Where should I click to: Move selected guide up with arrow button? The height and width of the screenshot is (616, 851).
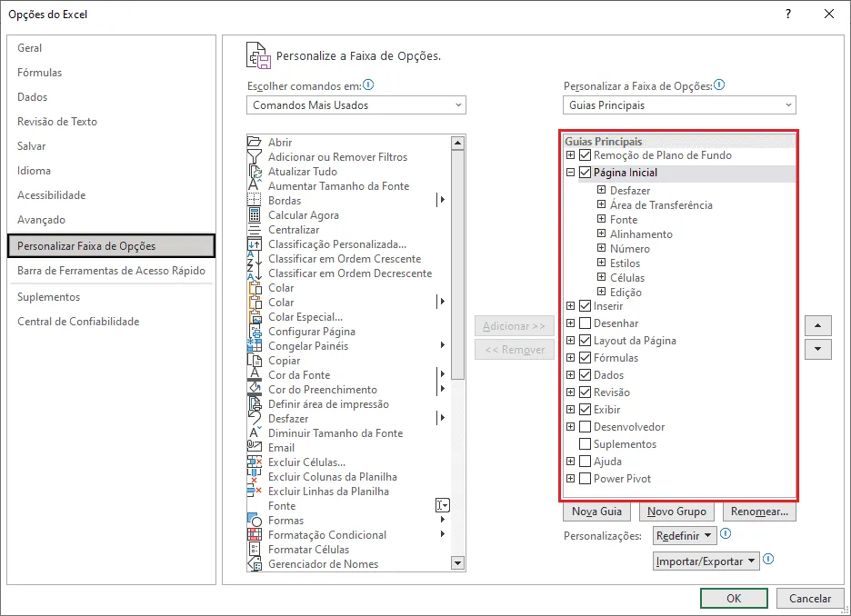pos(817,326)
